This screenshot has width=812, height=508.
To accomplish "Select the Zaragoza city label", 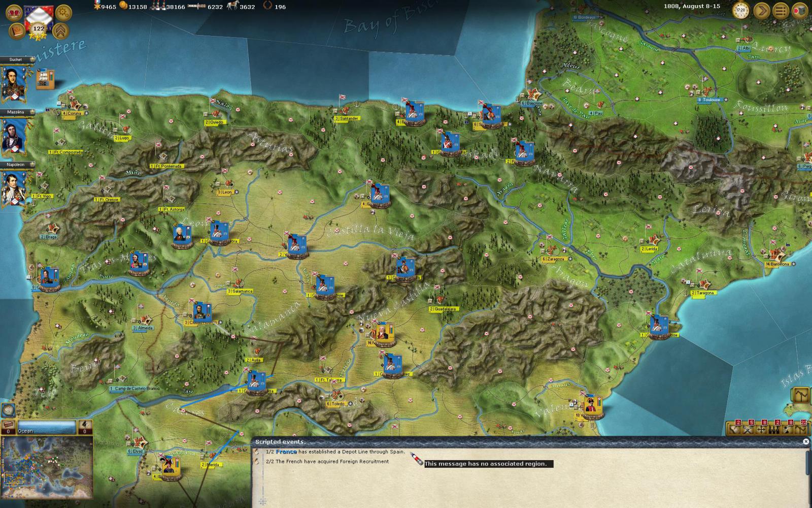I will (554, 259).
